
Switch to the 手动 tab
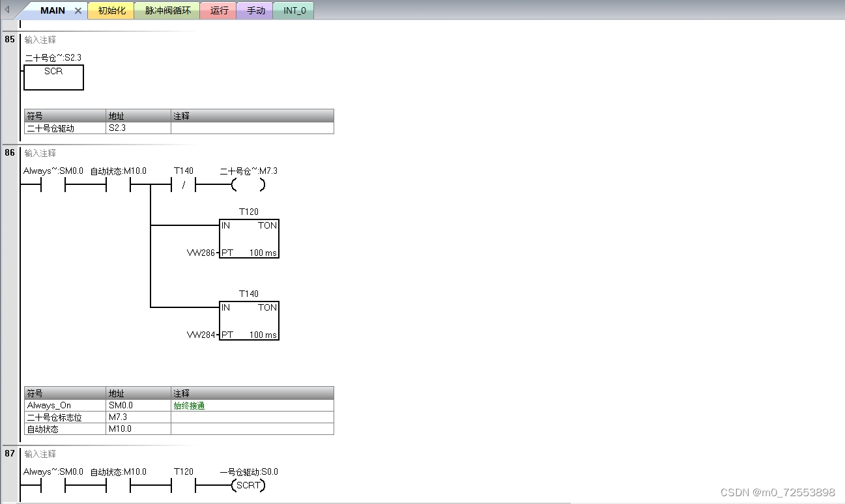coord(255,10)
